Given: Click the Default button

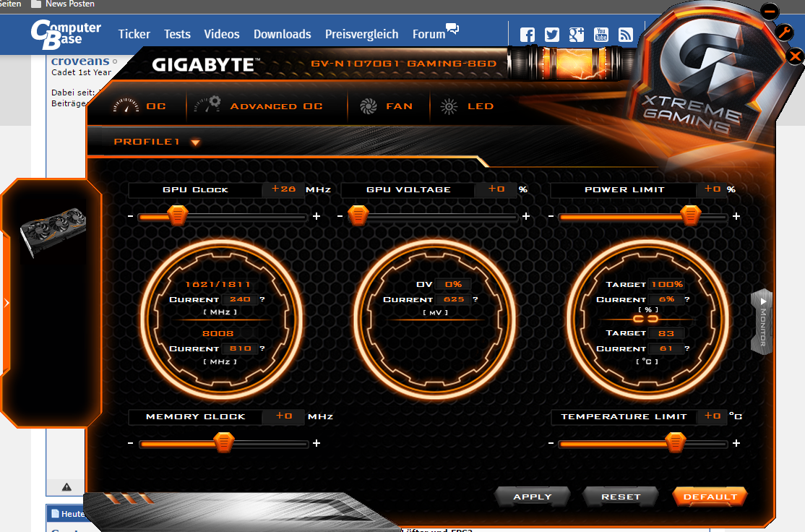Looking at the screenshot, I should (710, 497).
